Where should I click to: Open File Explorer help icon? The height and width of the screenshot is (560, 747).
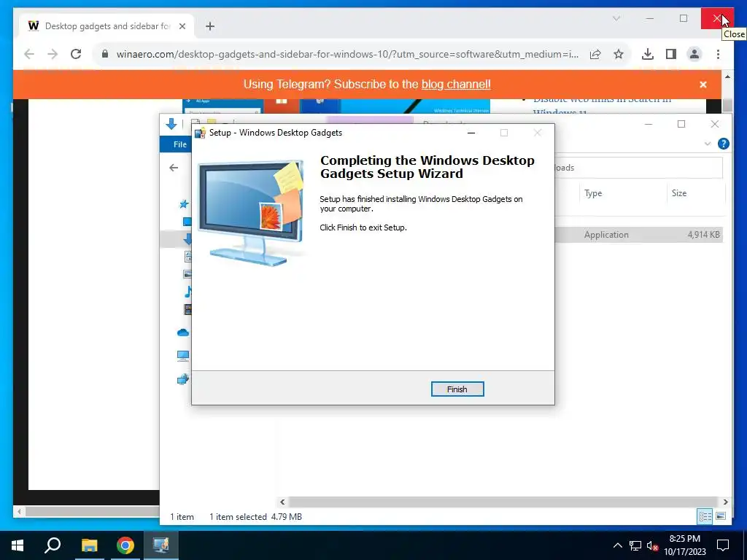pos(723,144)
